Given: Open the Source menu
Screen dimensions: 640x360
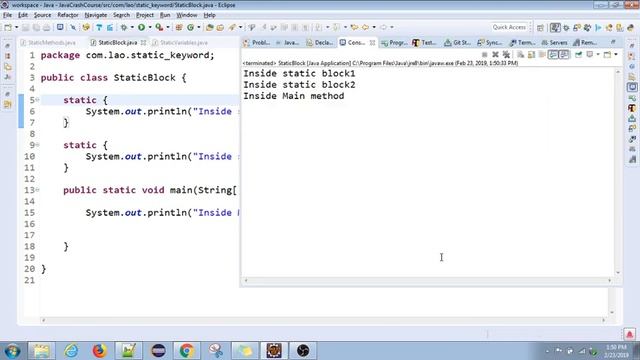Looking at the screenshot, I should (42, 15).
